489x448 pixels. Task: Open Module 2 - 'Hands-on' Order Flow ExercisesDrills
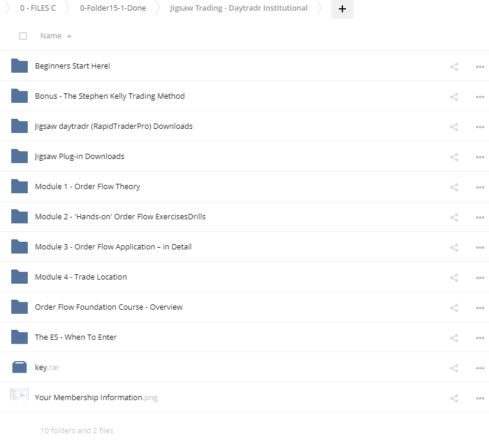coord(120,217)
